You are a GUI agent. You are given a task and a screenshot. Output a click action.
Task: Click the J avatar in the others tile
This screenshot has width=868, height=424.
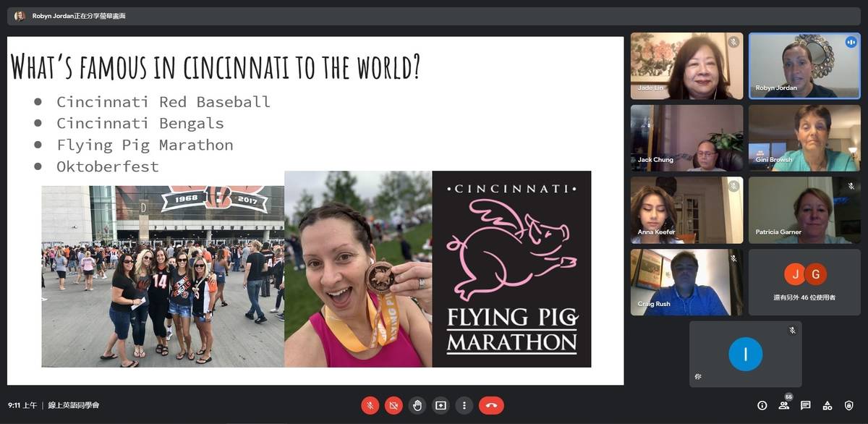pos(795,274)
